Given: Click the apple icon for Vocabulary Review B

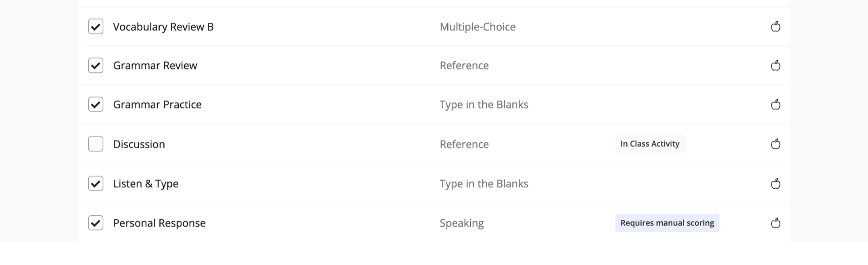Looking at the screenshot, I should tap(775, 27).
